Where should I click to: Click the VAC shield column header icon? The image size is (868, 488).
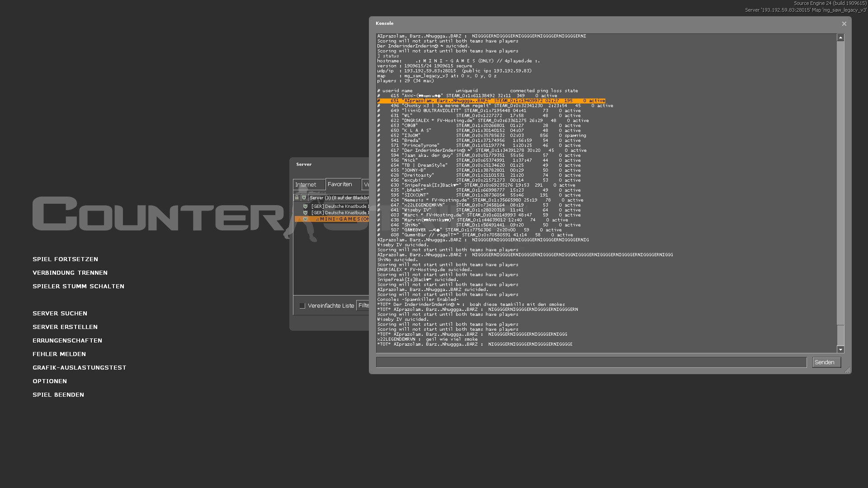click(304, 197)
